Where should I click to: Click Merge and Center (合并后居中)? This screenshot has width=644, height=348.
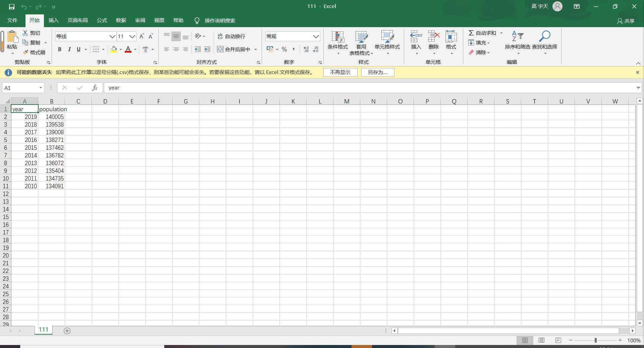[x=234, y=49]
